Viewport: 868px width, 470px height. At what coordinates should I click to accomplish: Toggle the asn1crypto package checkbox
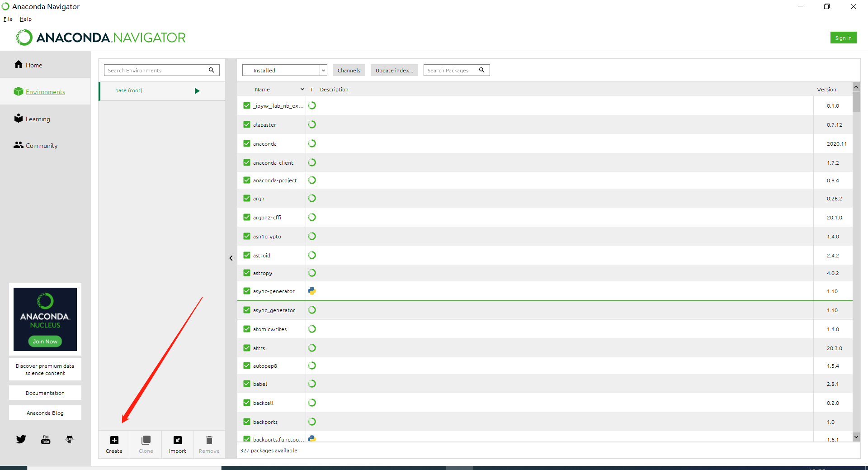click(x=247, y=236)
